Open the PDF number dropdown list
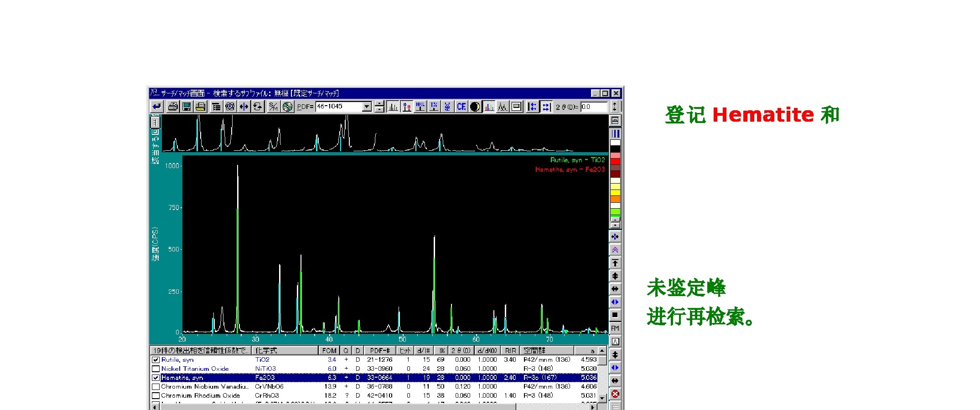The image size is (980, 410). click(367, 107)
